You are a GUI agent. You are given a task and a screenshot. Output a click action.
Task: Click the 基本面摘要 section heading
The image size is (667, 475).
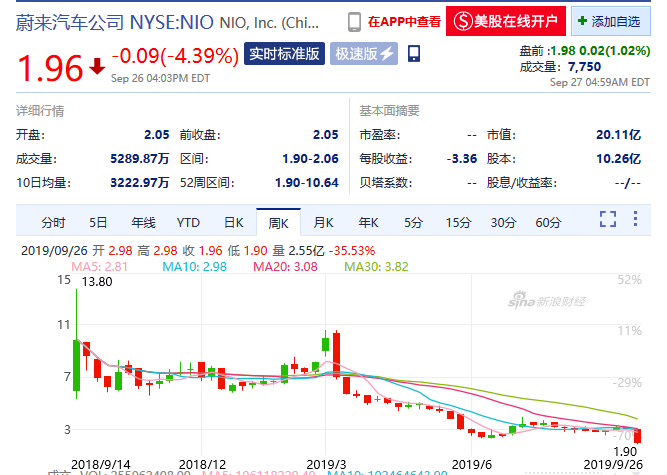tap(389, 111)
